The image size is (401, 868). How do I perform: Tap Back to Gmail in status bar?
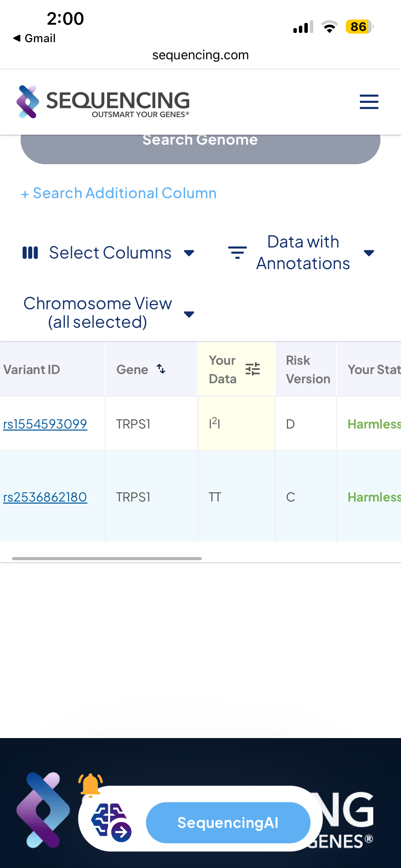[x=35, y=38]
